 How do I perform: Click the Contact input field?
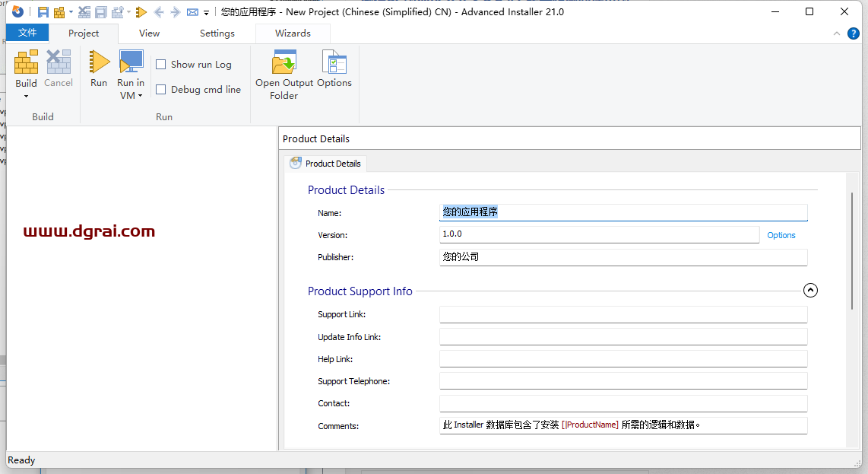(x=623, y=403)
